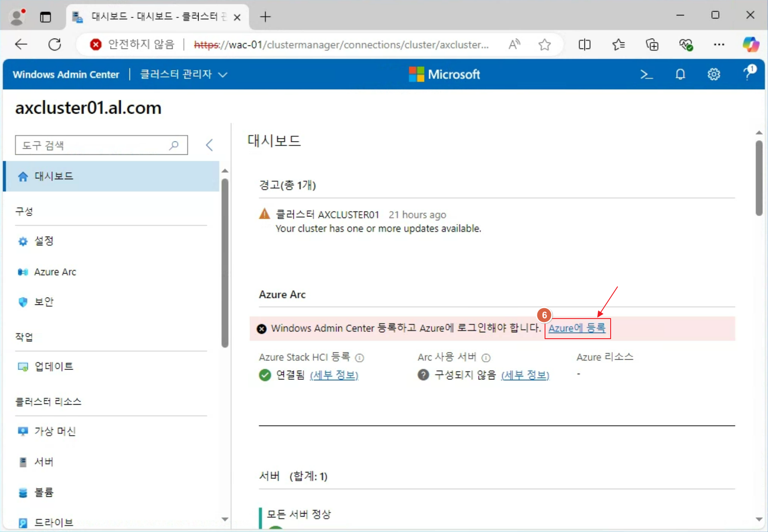Image resolution: width=768 pixels, height=532 pixels.
Task: Collapse the tools sidebar with chevron
Action: tap(209, 145)
